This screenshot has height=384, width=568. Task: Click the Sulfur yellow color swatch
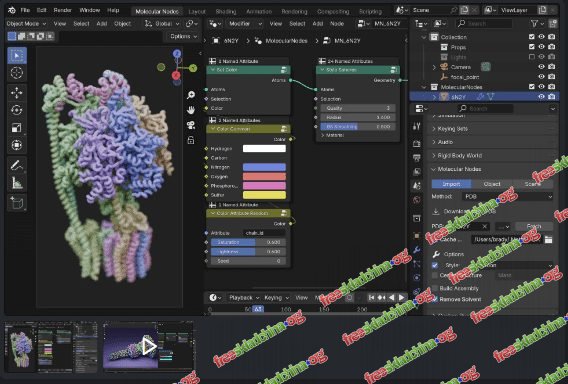264,195
